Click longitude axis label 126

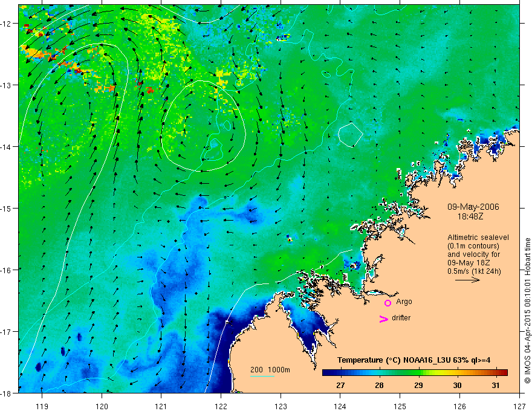pyautogui.click(x=459, y=406)
